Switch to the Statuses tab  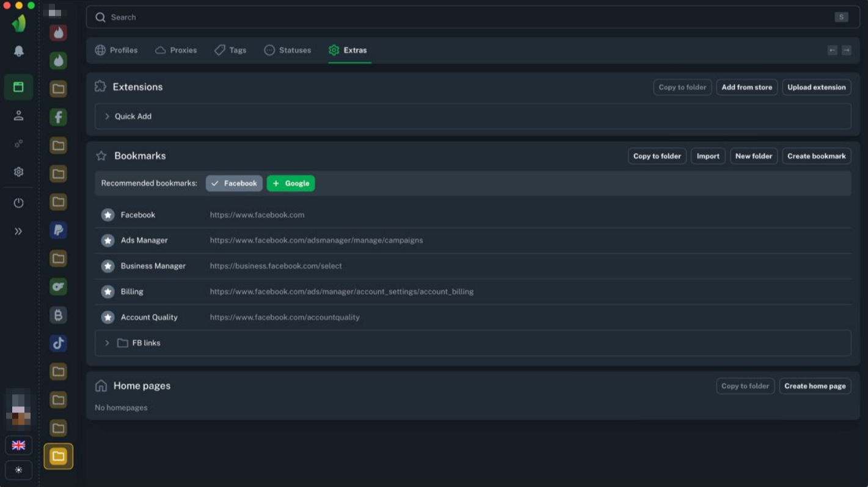[x=288, y=50]
